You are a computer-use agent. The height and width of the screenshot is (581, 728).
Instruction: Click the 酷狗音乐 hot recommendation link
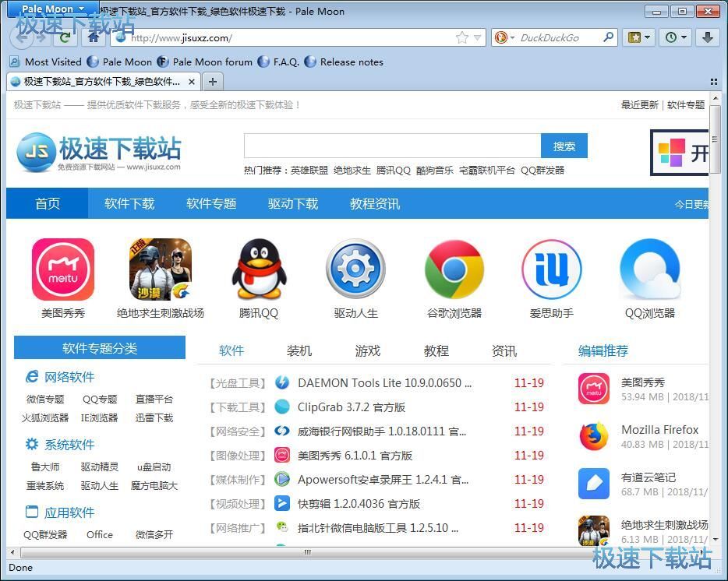(435, 171)
